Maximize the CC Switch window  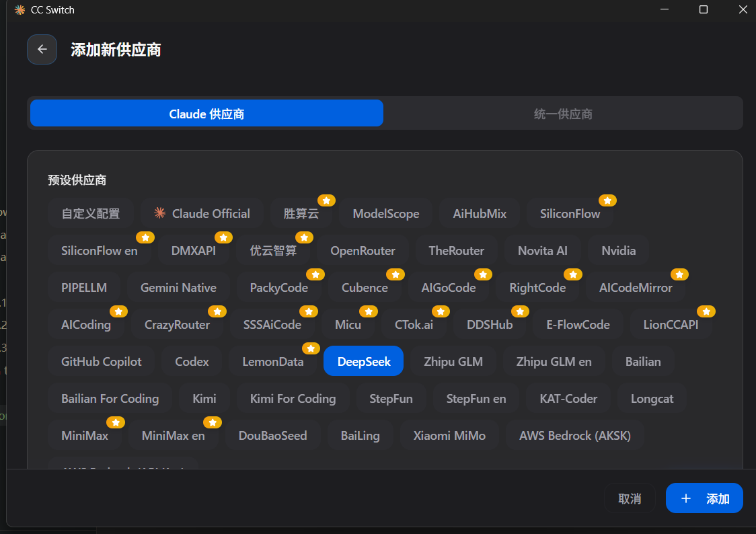(x=704, y=9)
